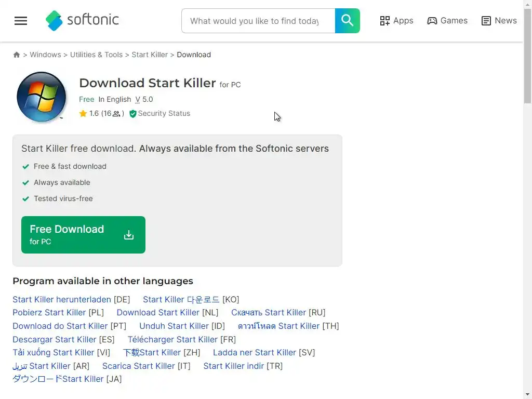Click the user reviews count icon
The width and height of the screenshot is (532, 399).
(116, 114)
